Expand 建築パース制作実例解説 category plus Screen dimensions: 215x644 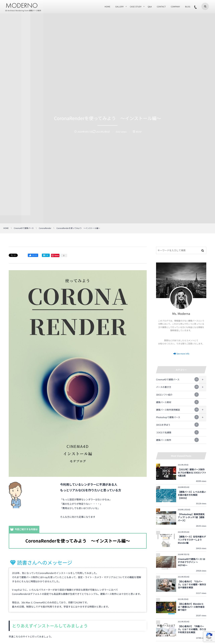coord(202,410)
